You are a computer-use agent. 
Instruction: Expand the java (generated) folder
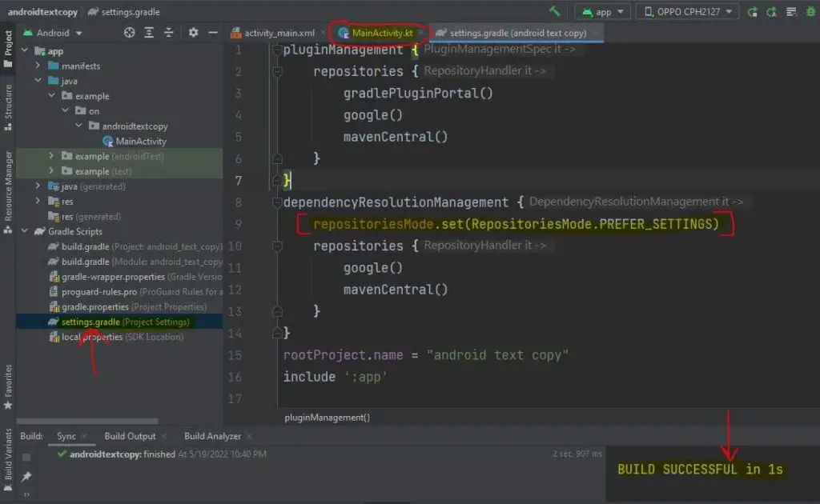pyautogui.click(x=38, y=186)
